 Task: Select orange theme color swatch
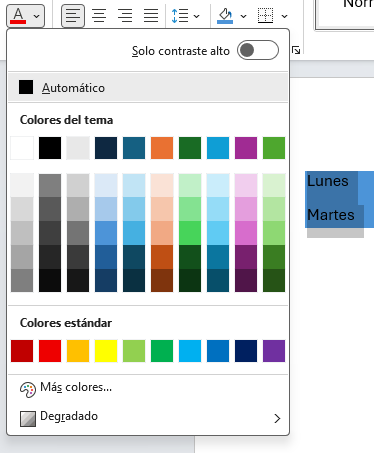click(162, 148)
